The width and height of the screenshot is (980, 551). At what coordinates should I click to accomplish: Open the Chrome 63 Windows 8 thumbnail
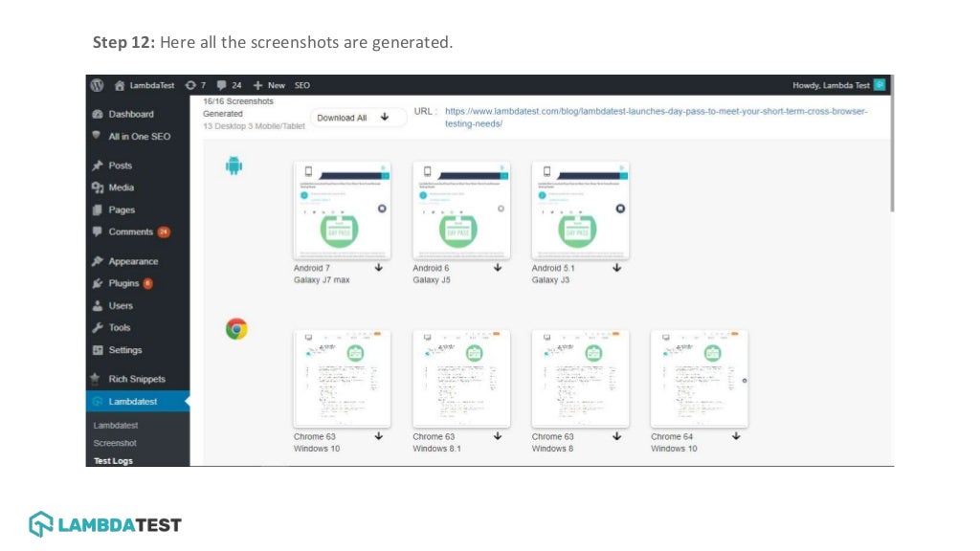pos(580,379)
